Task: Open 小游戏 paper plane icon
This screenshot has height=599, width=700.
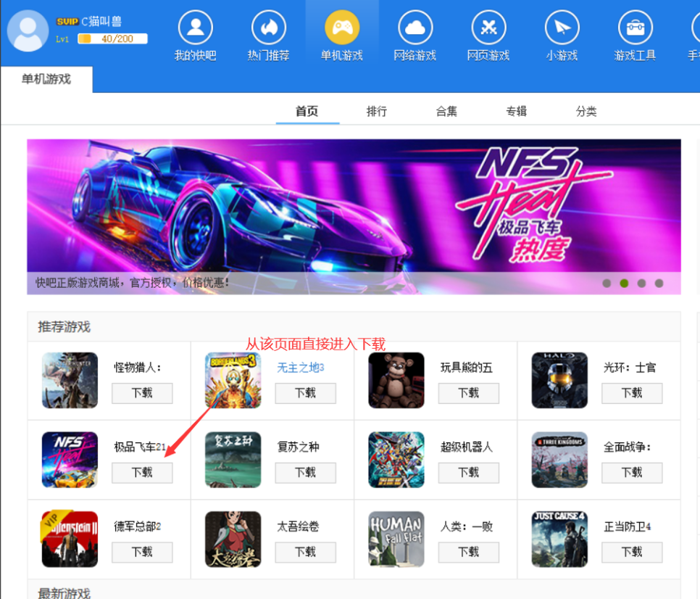Action: pos(562,28)
